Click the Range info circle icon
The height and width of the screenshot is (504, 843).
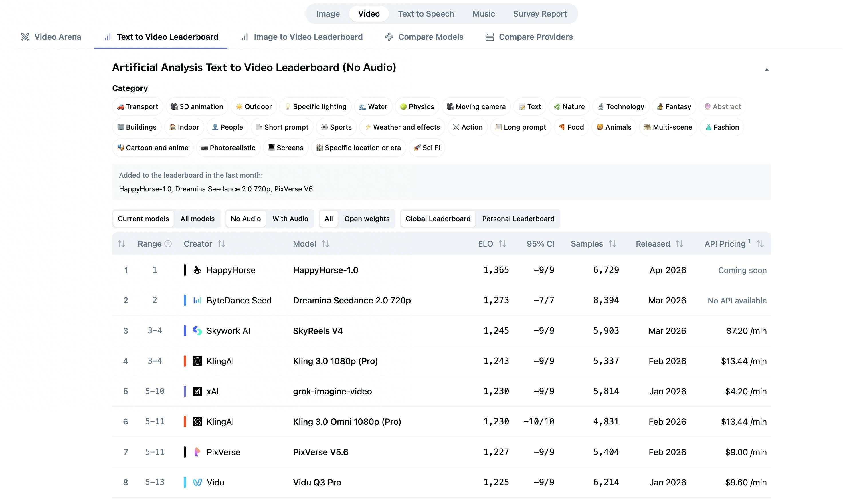(x=168, y=243)
